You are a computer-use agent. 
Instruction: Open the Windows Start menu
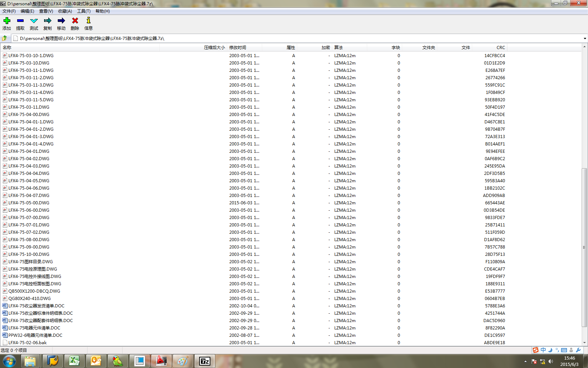(9, 361)
